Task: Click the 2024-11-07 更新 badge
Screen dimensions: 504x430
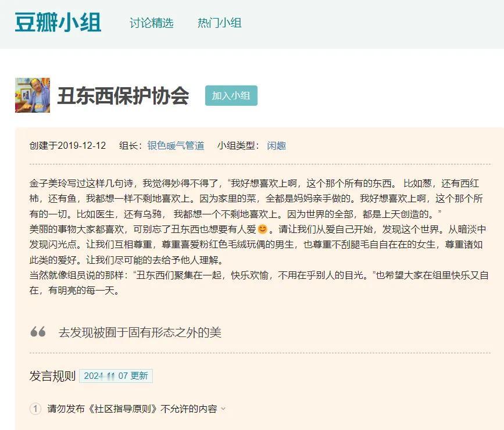Action: 117,376
